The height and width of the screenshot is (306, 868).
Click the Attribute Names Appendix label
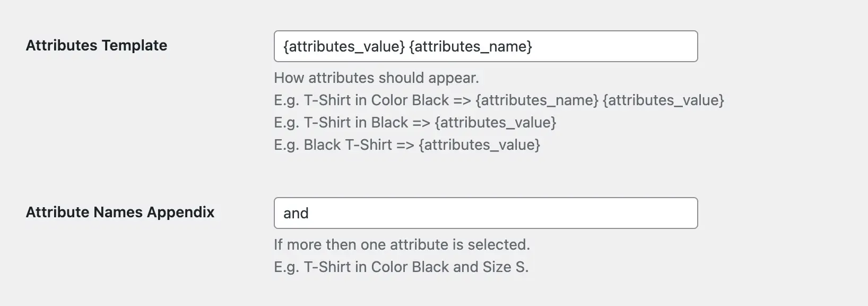(x=120, y=212)
